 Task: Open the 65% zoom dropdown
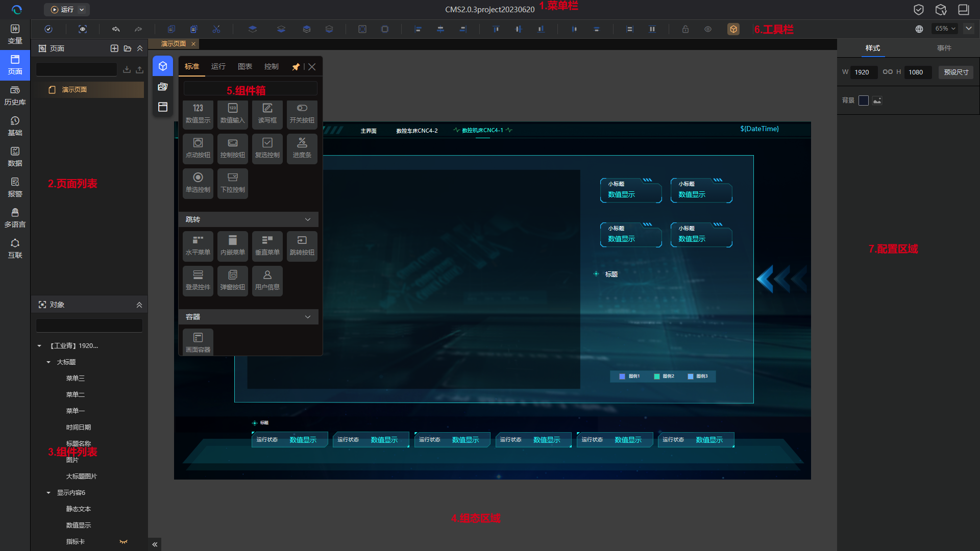click(945, 29)
